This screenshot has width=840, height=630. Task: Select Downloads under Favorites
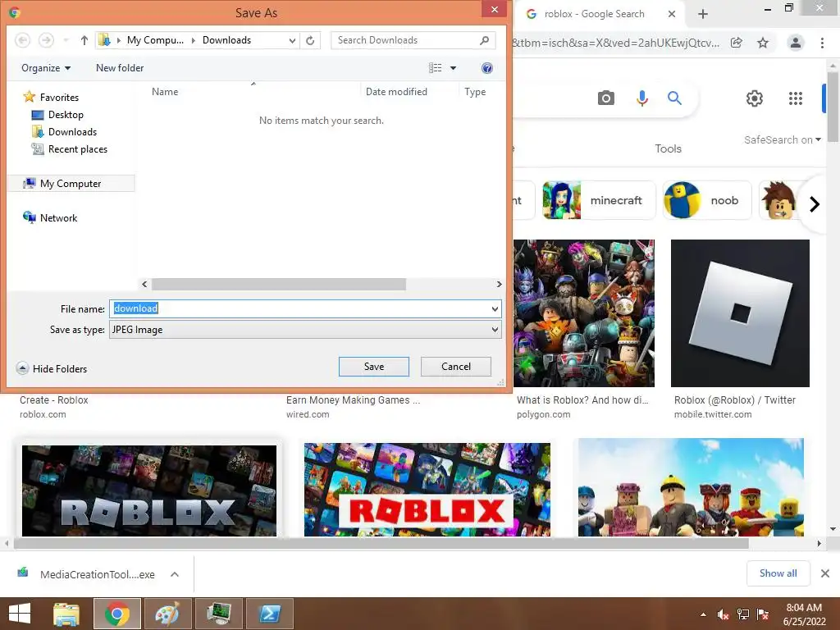pyautogui.click(x=64, y=132)
